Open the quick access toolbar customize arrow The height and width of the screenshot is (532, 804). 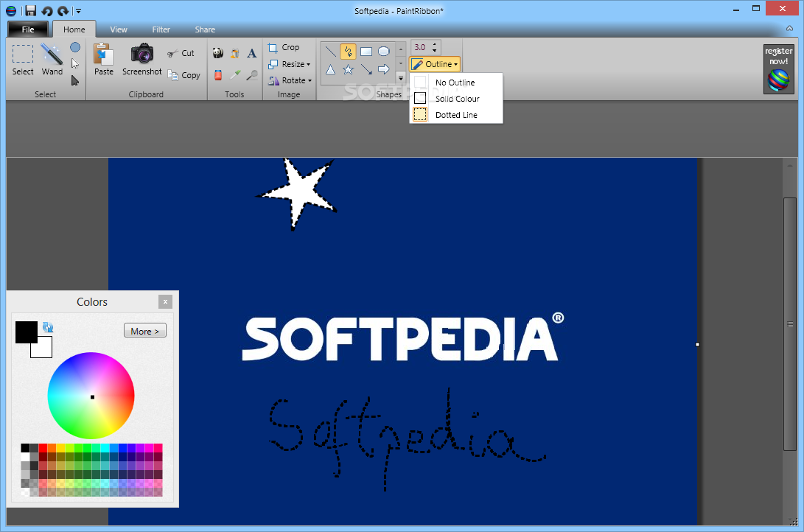[x=78, y=11]
